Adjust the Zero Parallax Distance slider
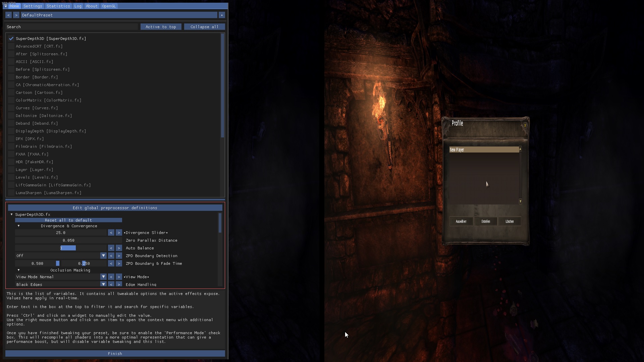This screenshot has height=362, width=644. click(68, 240)
